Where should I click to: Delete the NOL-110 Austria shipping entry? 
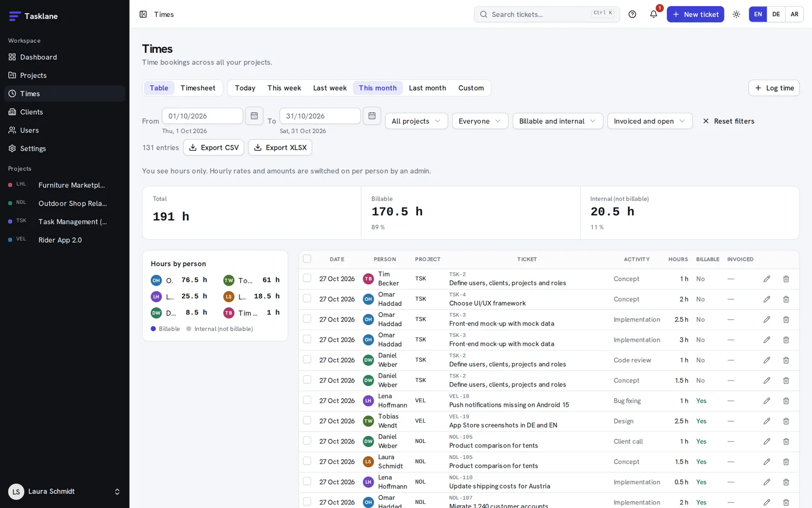point(786,482)
